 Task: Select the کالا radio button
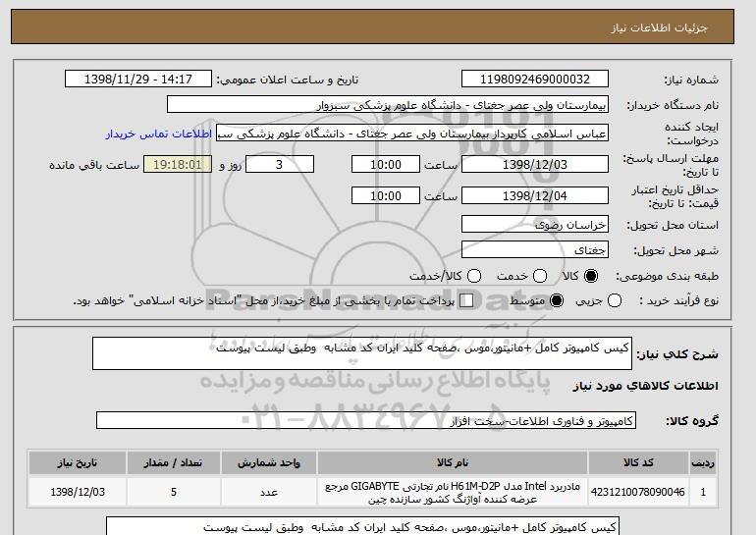[591, 276]
